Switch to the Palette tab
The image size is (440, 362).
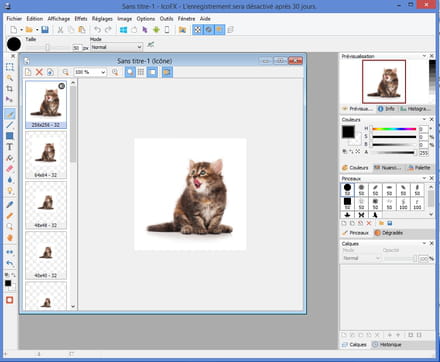tap(419, 168)
